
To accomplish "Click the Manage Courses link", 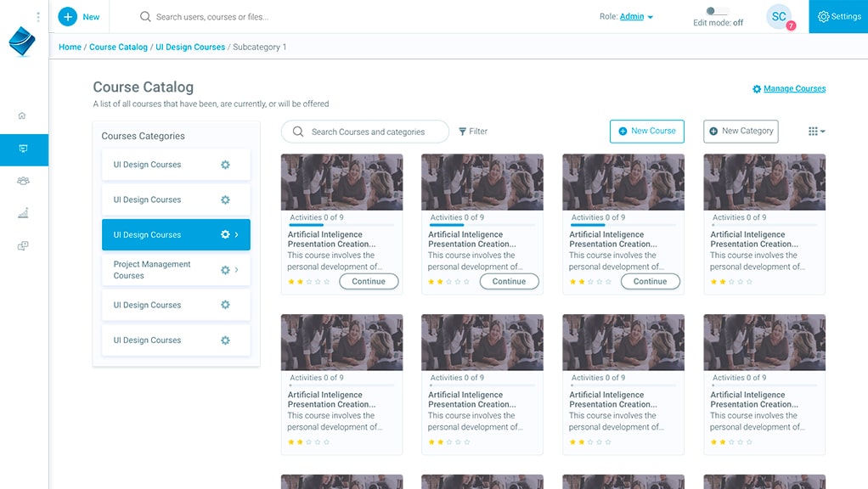I will point(794,88).
